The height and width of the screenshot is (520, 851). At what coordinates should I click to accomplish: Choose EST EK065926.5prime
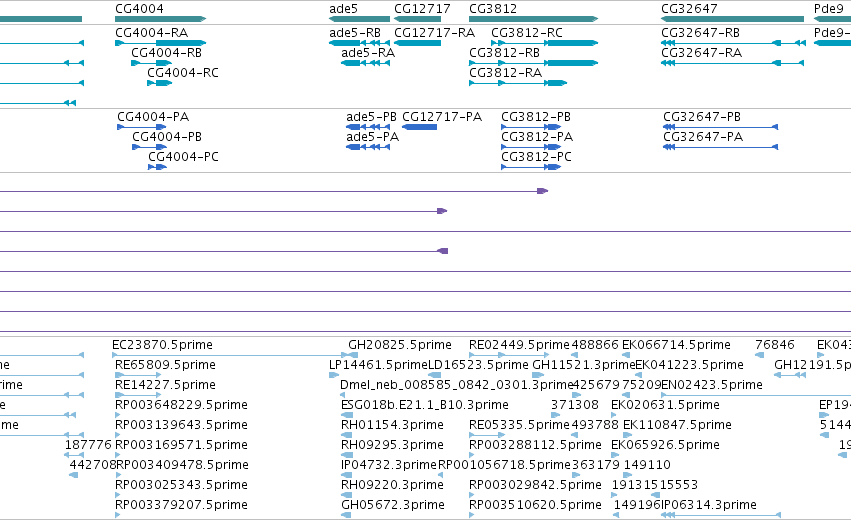coord(665,445)
